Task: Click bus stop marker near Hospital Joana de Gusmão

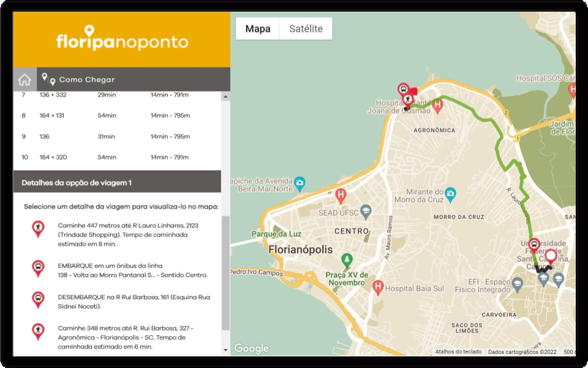Action: [x=403, y=90]
